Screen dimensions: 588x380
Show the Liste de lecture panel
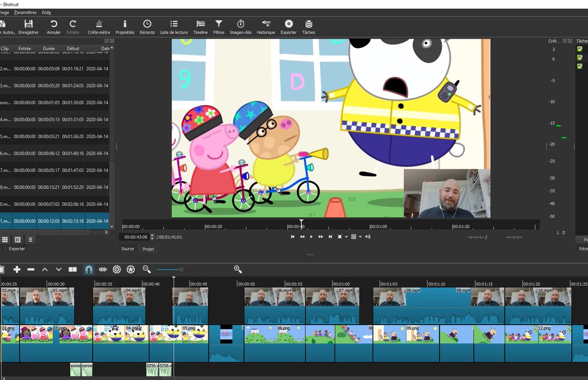tap(174, 27)
